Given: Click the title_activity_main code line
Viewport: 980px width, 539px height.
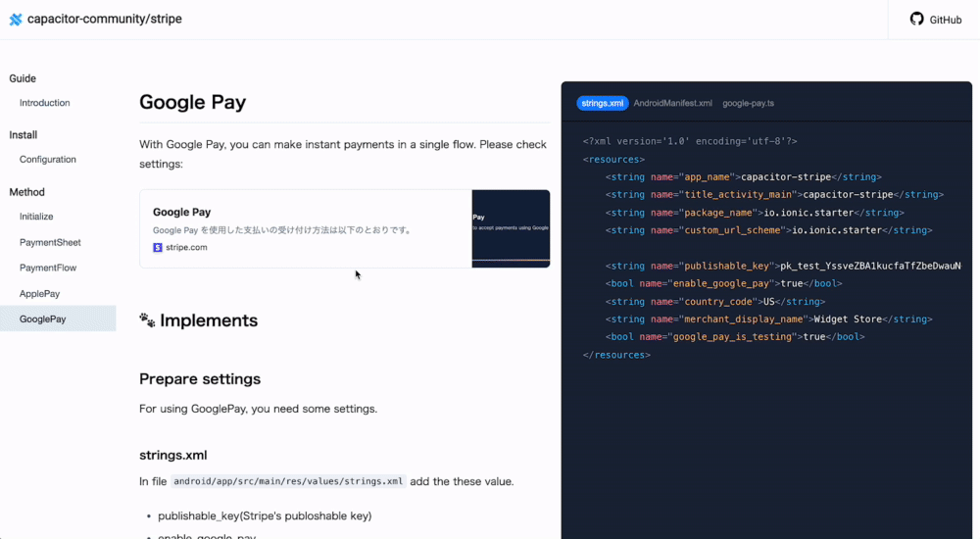Looking at the screenshot, I should 774,194.
